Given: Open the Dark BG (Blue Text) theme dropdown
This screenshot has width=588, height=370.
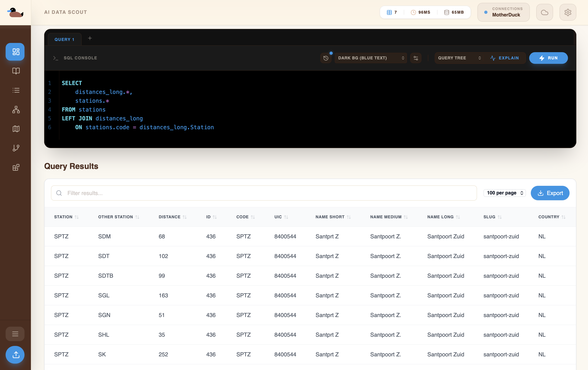Looking at the screenshot, I should click(x=370, y=58).
